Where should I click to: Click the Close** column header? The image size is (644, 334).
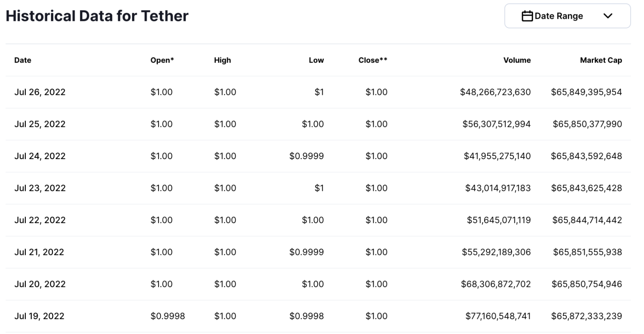373,60
